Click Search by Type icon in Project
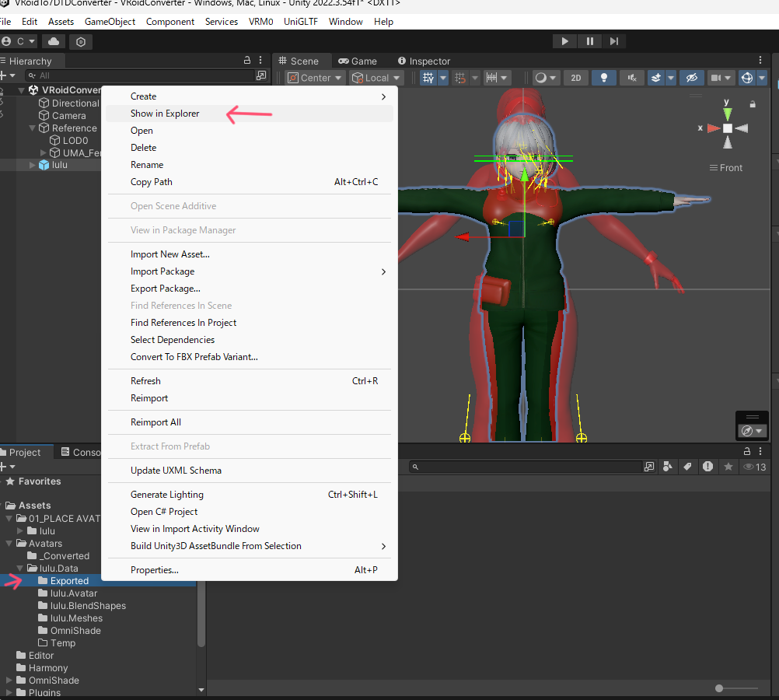The height and width of the screenshot is (700, 779). pos(668,467)
